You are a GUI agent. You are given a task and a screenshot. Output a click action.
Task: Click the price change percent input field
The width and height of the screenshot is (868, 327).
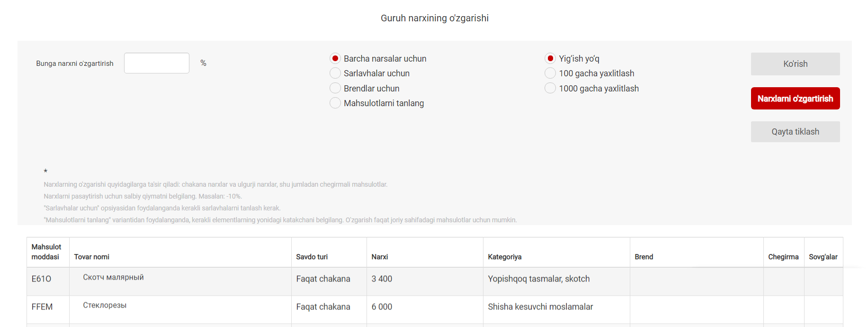(157, 63)
